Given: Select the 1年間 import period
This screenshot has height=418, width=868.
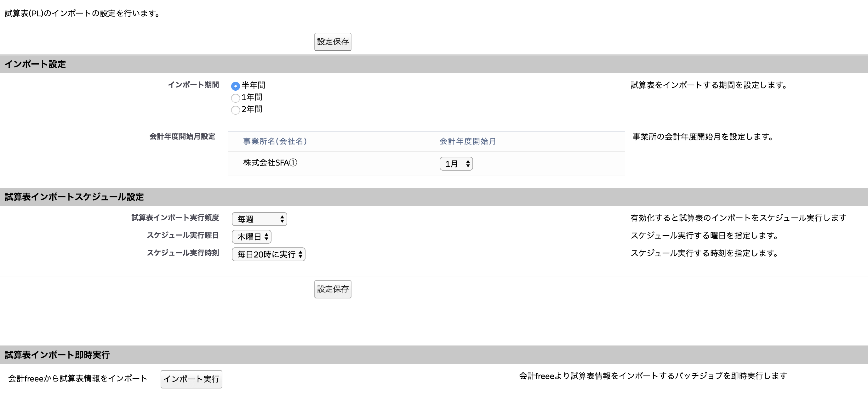Looking at the screenshot, I should 235,98.
